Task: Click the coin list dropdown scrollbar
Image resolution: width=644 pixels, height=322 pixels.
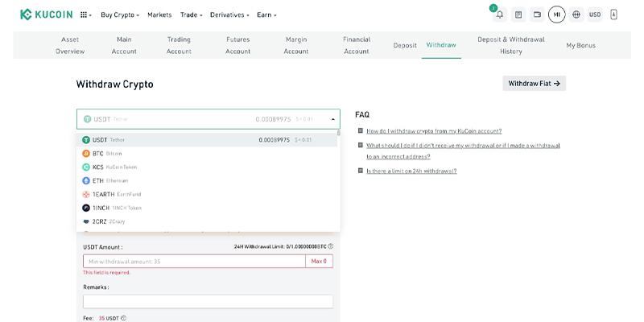Action: pyautogui.click(x=338, y=134)
